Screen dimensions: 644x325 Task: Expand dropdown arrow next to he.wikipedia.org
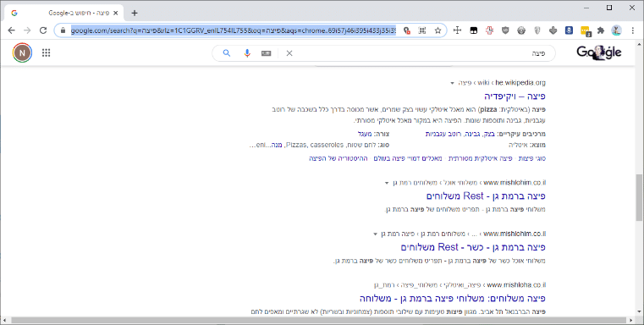tap(452, 83)
